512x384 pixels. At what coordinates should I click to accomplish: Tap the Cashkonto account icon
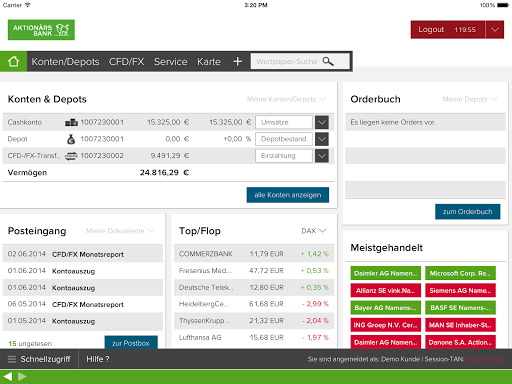pyautogui.click(x=71, y=122)
